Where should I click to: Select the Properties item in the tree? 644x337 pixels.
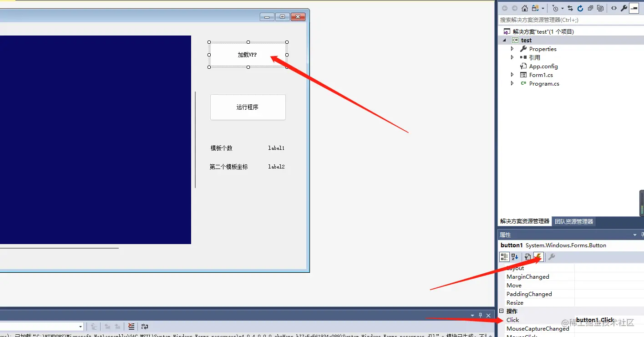(x=543, y=49)
